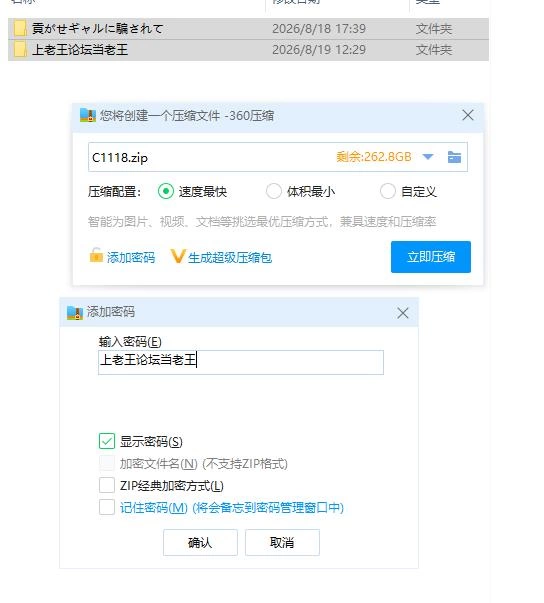Select the 速度最快 radio button

click(x=166, y=191)
